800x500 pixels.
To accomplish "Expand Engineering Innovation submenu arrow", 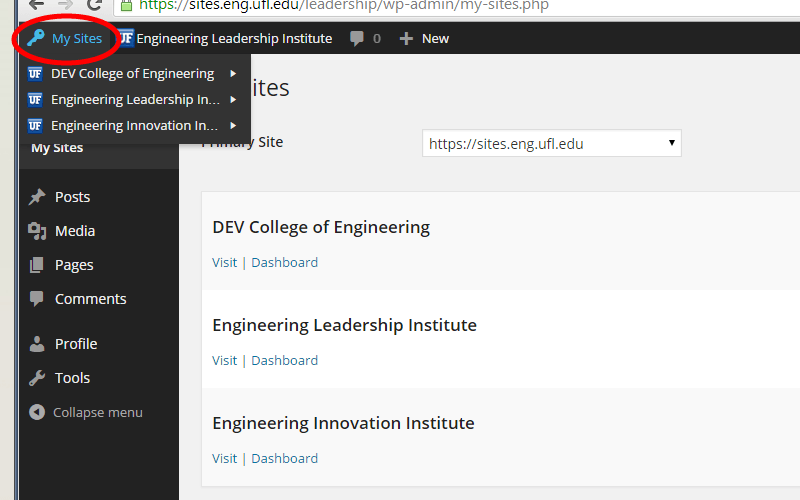I will point(233,125).
